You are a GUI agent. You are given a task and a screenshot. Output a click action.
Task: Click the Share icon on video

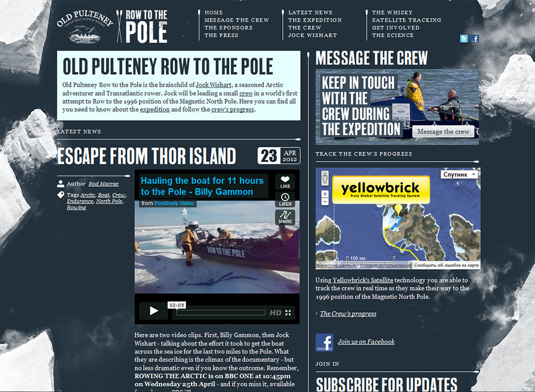click(x=285, y=217)
